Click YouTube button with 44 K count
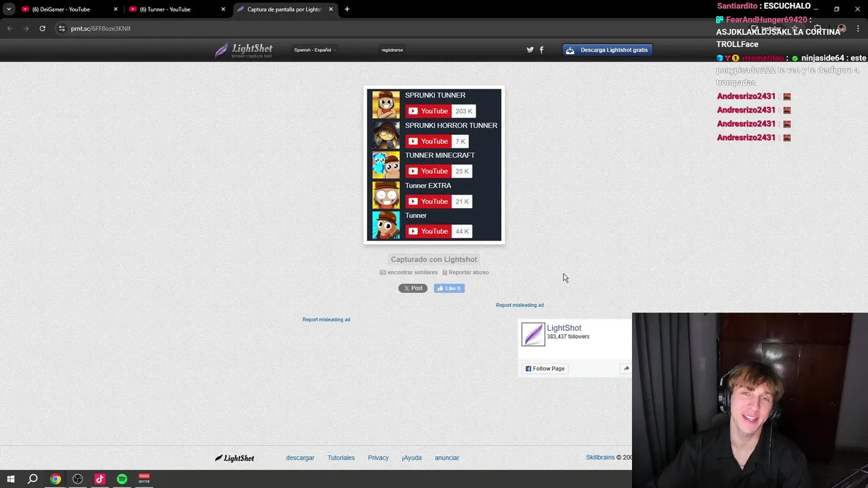868x488 pixels. pyautogui.click(x=428, y=231)
